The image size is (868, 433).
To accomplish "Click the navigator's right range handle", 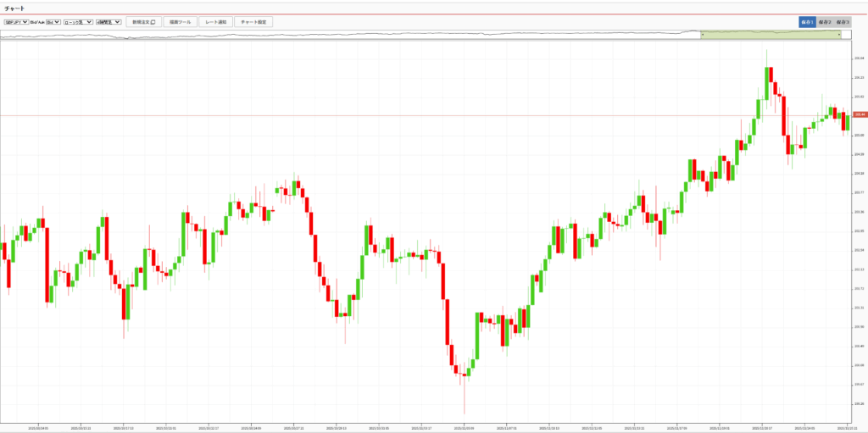I will 839,35.
